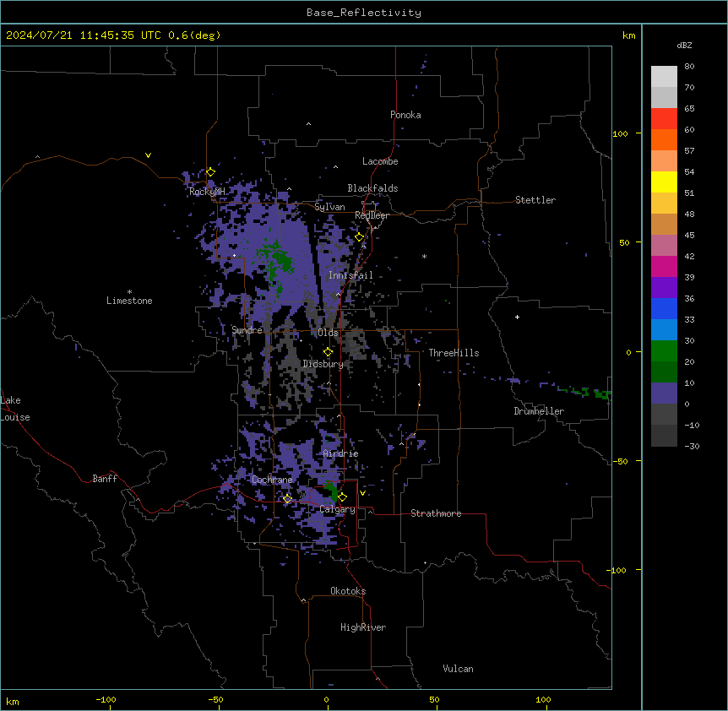Click the Drumheller city label
This screenshot has height=711, width=728.
(539, 411)
